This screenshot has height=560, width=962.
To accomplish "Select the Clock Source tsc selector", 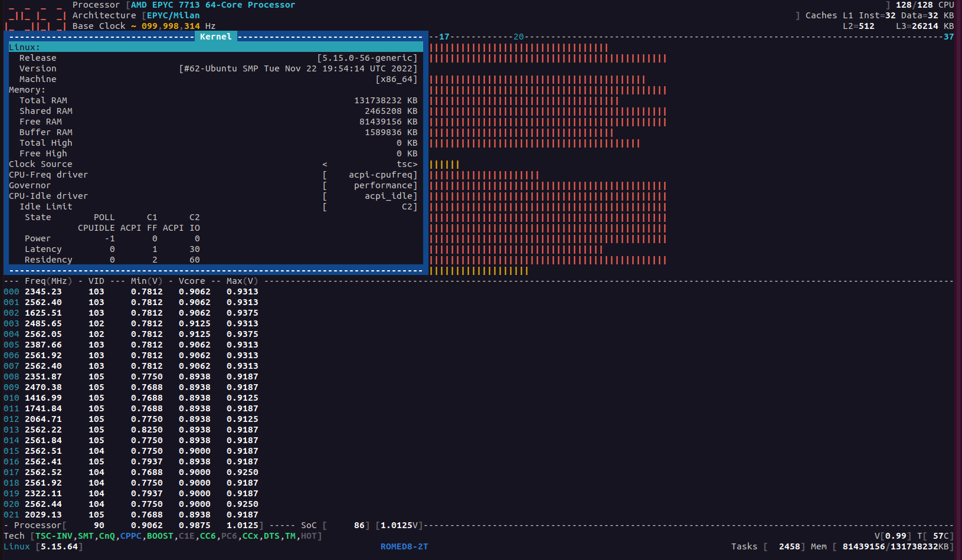I will tap(370, 164).
